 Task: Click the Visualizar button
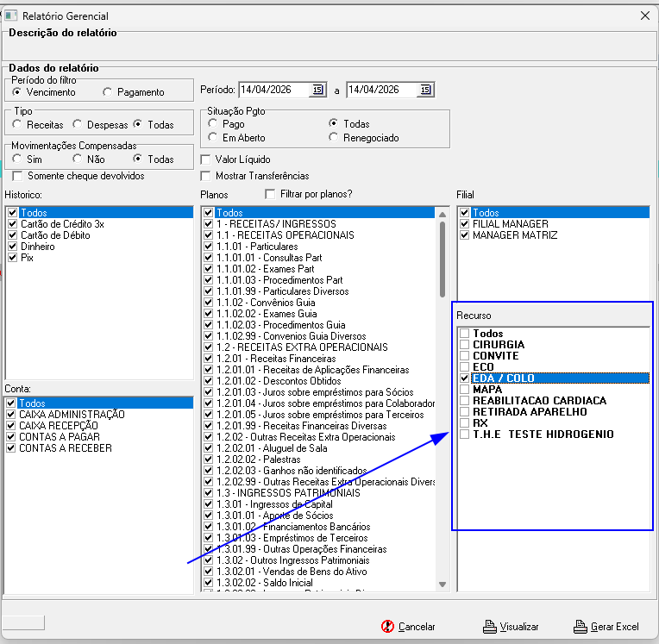(x=511, y=627)
